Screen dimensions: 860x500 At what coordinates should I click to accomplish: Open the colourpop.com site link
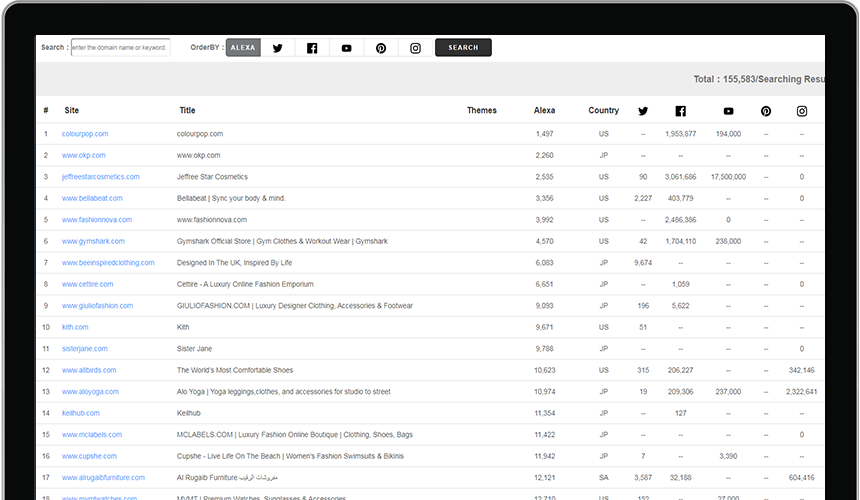pos(85,134)
